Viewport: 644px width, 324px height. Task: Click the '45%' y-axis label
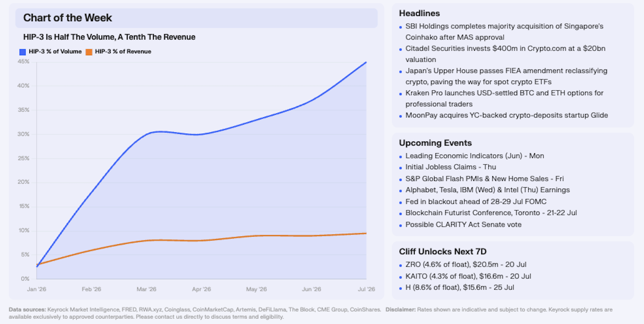[x=23, y=61]
